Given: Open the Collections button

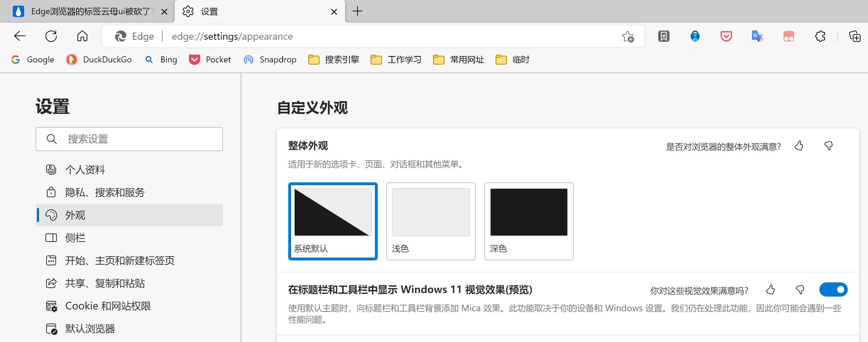Looking at the screenshot, I should tap(855, 36).
